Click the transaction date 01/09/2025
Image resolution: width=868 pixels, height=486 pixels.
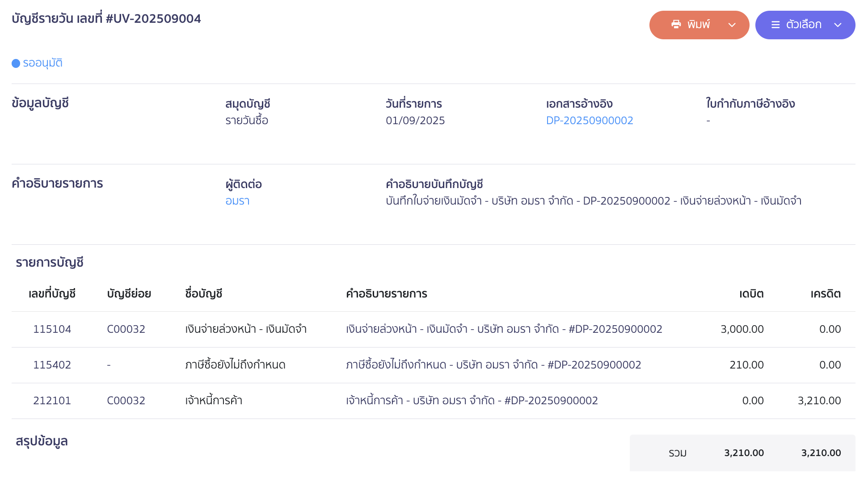click(x=415, y=121)
